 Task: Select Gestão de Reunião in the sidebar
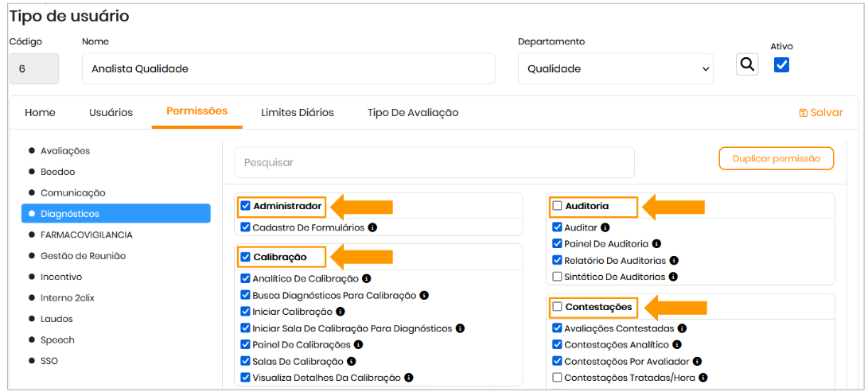click(83, 256)
